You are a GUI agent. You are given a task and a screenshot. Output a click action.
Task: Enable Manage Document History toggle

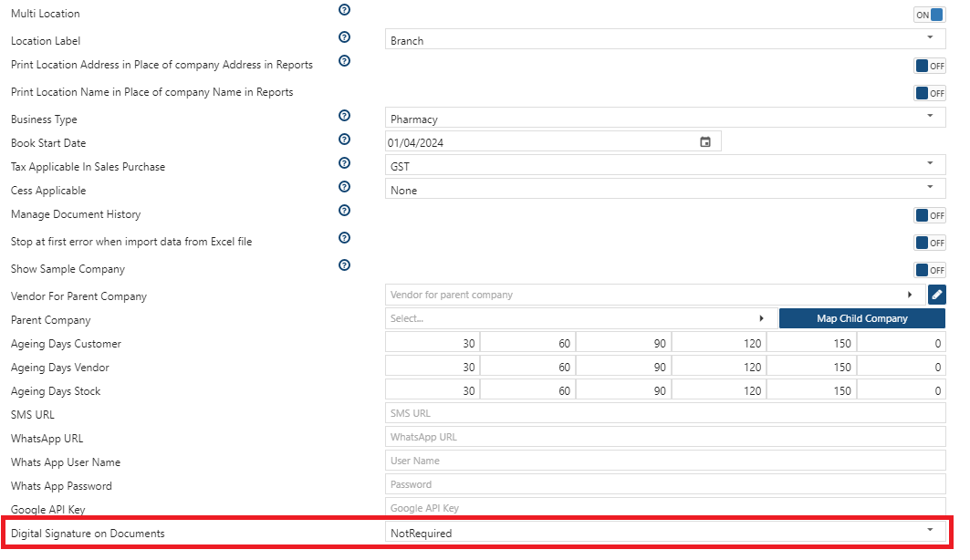[929, 215]
